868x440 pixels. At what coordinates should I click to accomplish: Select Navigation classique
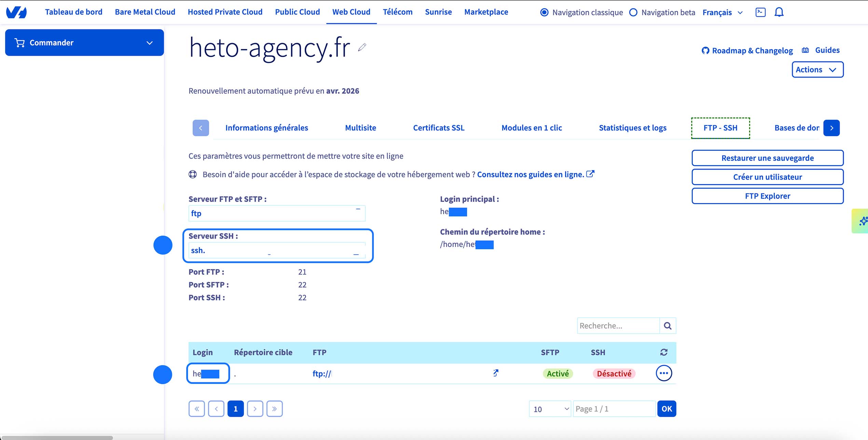coord(545,12)
